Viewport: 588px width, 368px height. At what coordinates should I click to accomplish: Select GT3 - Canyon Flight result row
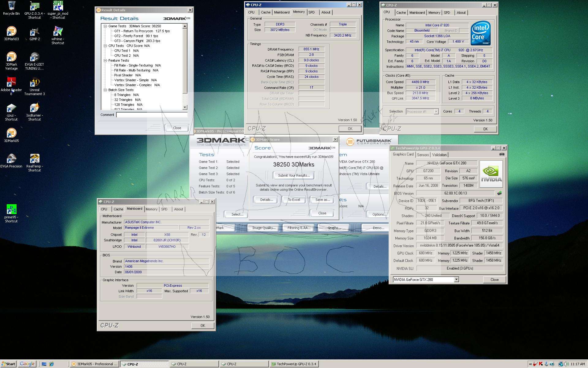137,41
